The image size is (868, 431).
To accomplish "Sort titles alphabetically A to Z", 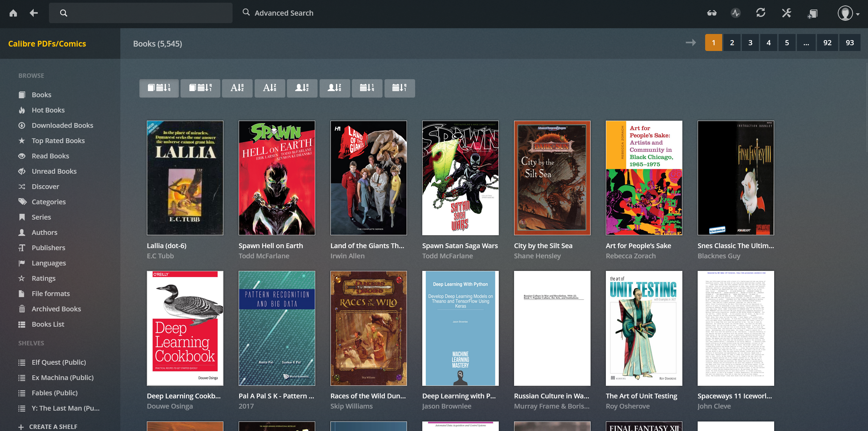I will 237,88.
